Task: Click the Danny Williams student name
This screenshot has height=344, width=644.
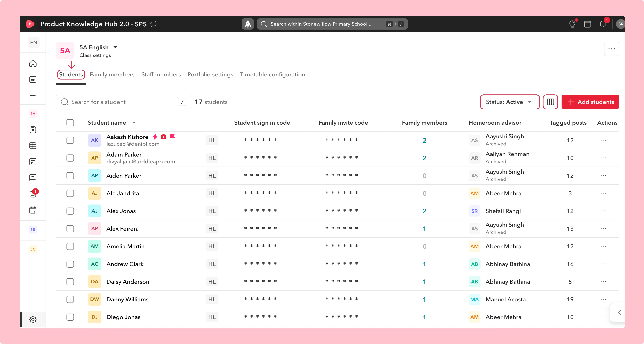Action: point(127,299)
